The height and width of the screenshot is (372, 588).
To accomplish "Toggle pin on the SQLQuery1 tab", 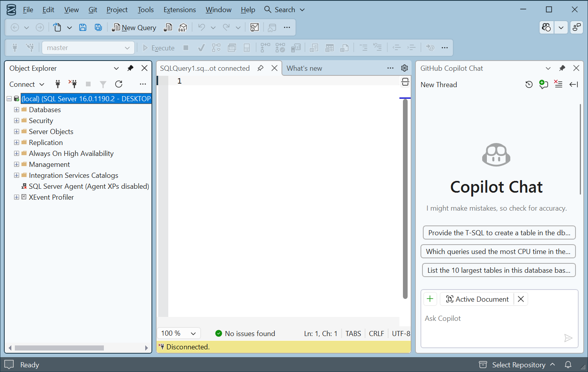I will click(260, 68).
